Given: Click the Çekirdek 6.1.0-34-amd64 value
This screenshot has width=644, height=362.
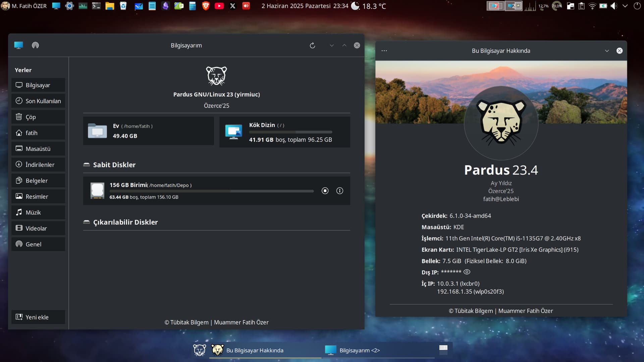Looking at the screenshot, I should pyautogui.click(x=470, y=216).
